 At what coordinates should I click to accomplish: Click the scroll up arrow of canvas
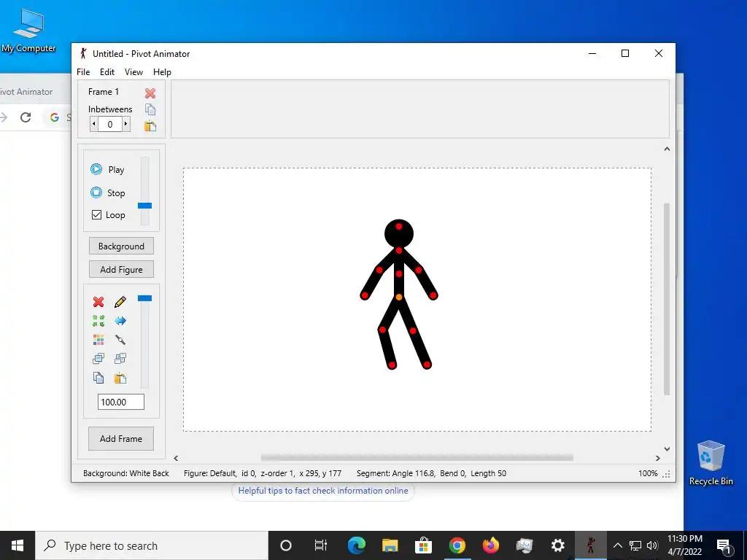click(667, 149)
